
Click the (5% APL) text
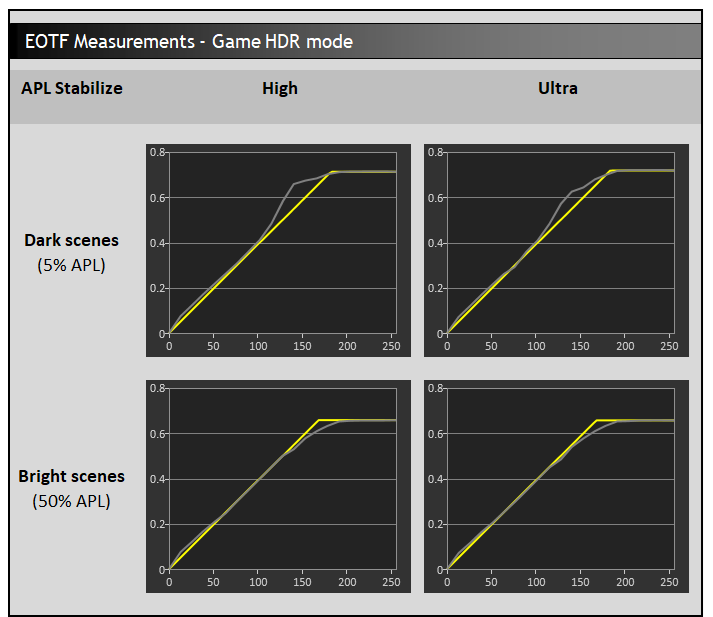click(x=71, y=265)
